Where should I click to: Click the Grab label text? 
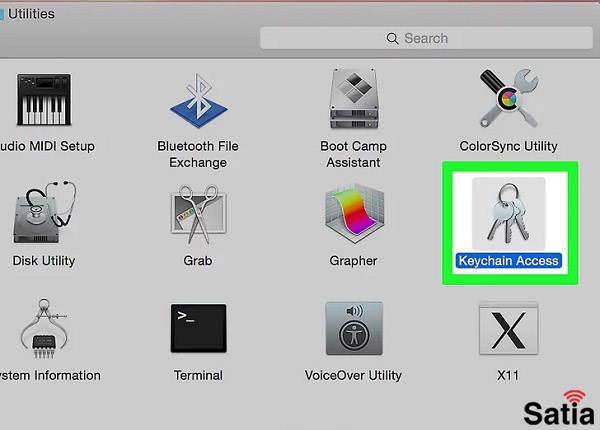point(198,261)
